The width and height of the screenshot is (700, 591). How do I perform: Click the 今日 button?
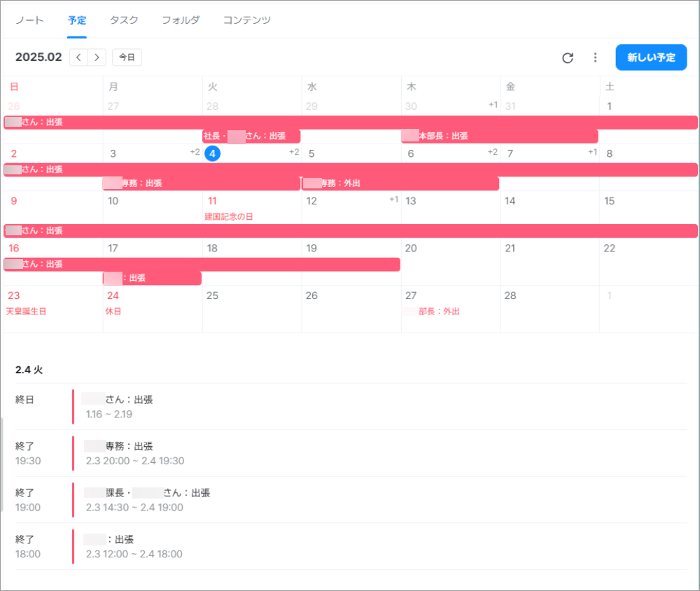127,57
